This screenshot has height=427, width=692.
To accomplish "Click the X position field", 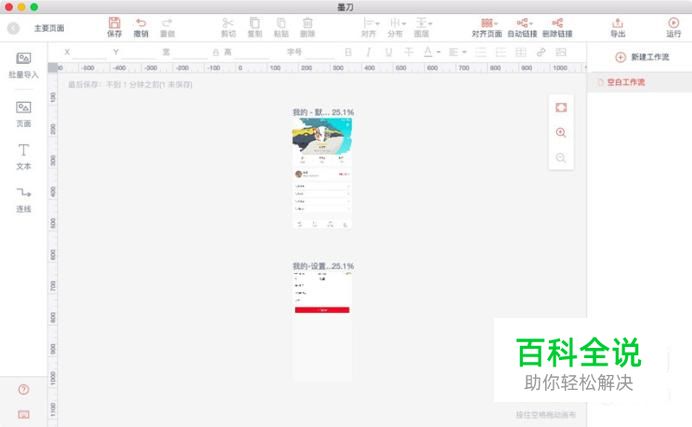I will pyautogui.click(x=89, y=52).
